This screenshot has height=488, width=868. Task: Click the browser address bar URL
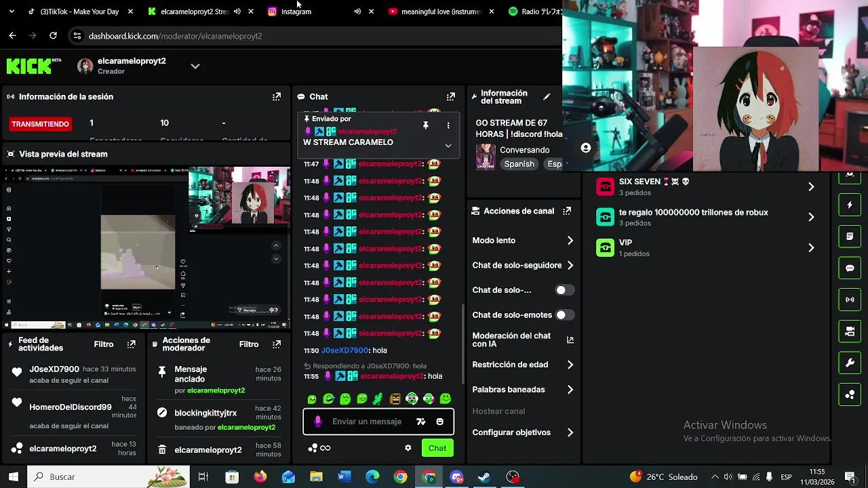click(x=175, y=36)
